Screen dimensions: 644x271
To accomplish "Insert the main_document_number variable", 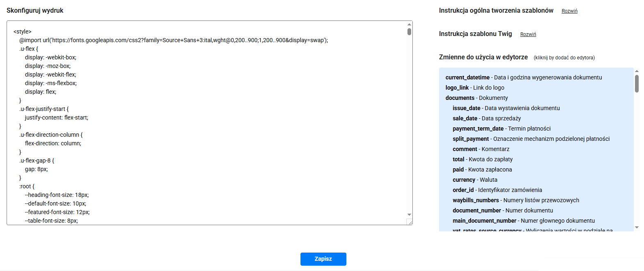I will pyautogui.click(x=484, y=221).
